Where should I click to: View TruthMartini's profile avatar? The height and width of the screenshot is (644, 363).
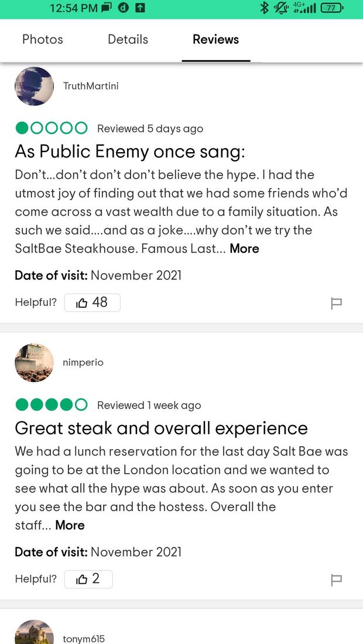(35, 86)
